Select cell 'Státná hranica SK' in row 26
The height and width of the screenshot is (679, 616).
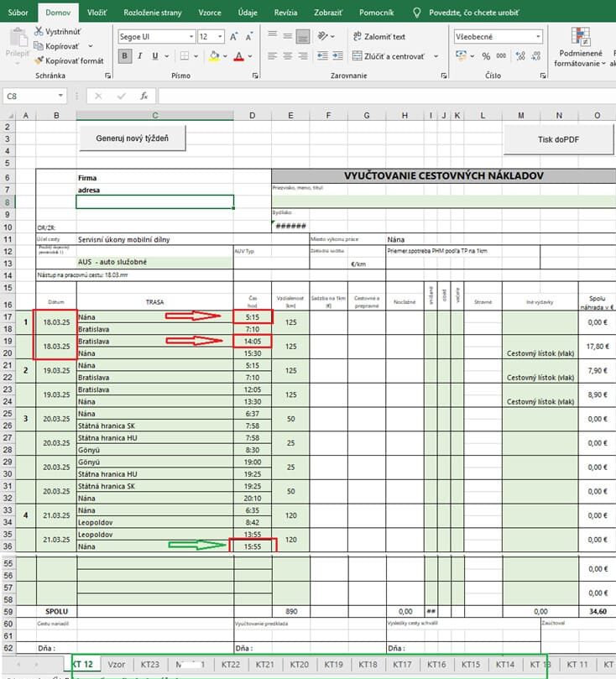pos(155,426)
